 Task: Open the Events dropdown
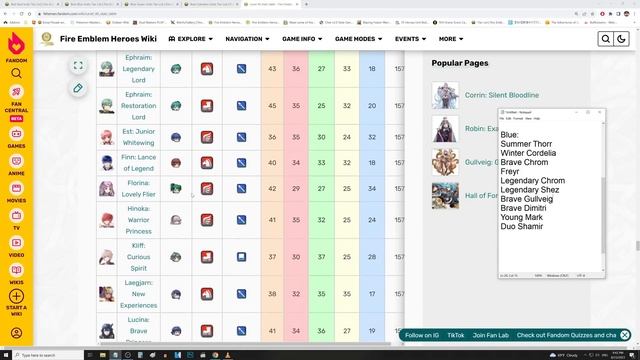(x=410, y=39)
